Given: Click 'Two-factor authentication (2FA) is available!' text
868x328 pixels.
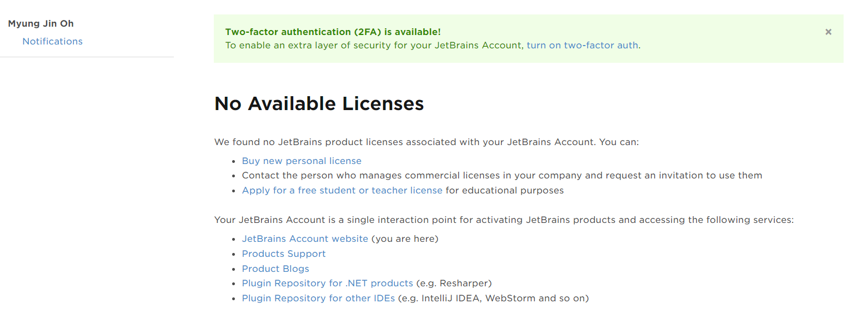Looking at the screenshot, I should 333,32.
